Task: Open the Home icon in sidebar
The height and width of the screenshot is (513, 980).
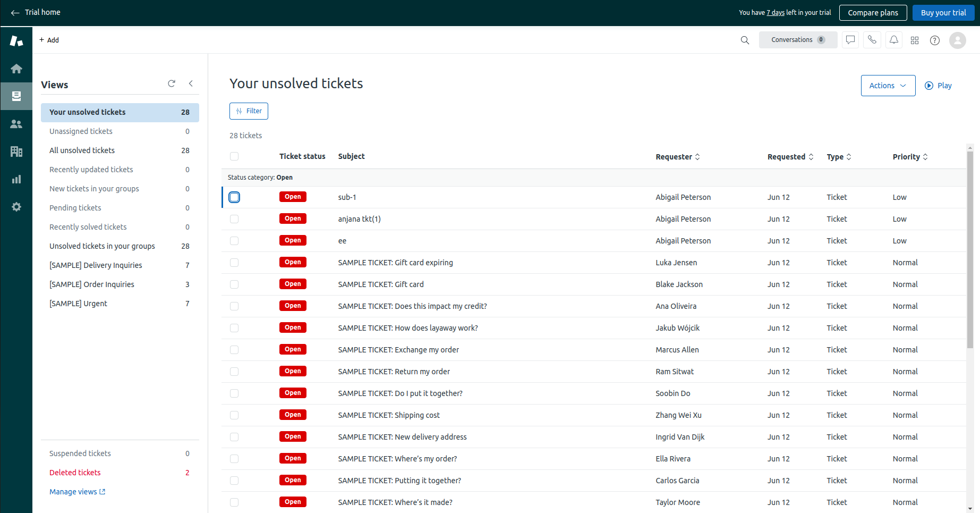Action: point(16,69)
